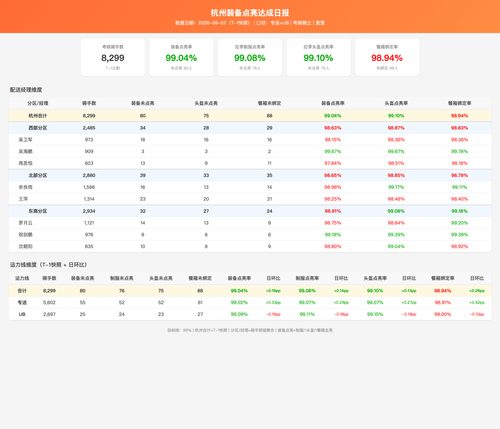Click the 99.02% value in 专送 row
This screenshot has width=500, height=429.
click(239, 303)
